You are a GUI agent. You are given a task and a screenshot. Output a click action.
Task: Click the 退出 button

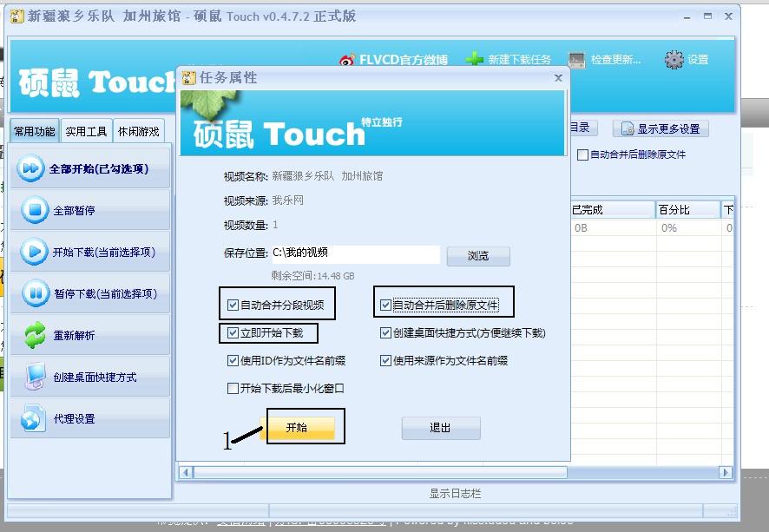click(x=440, y=428)
